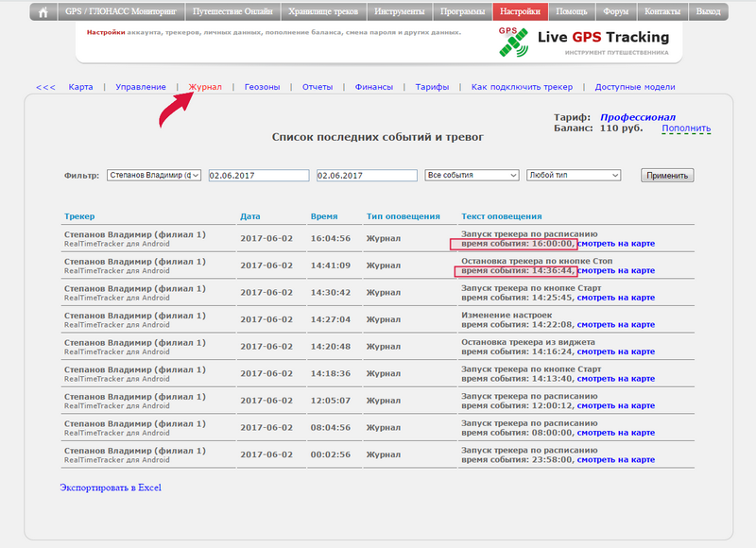Open the Настройки tab
The image size is (756, 548).
click(519, 12)
